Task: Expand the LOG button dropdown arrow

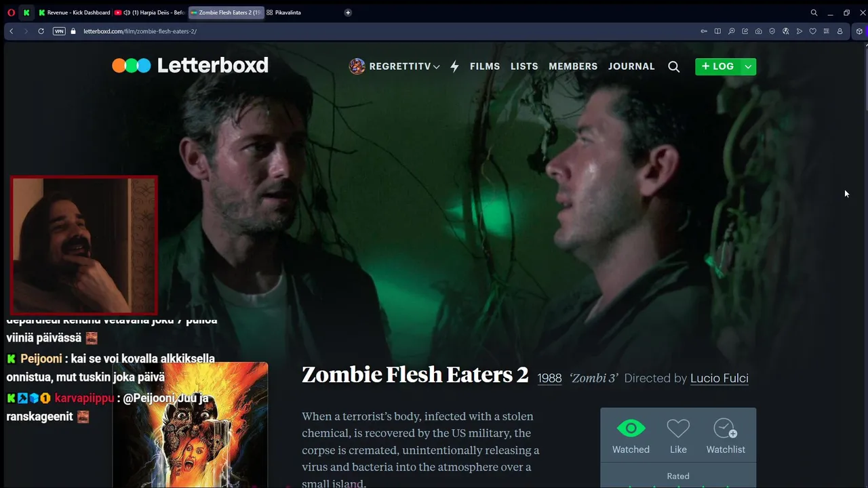Action: coord(748,66)
